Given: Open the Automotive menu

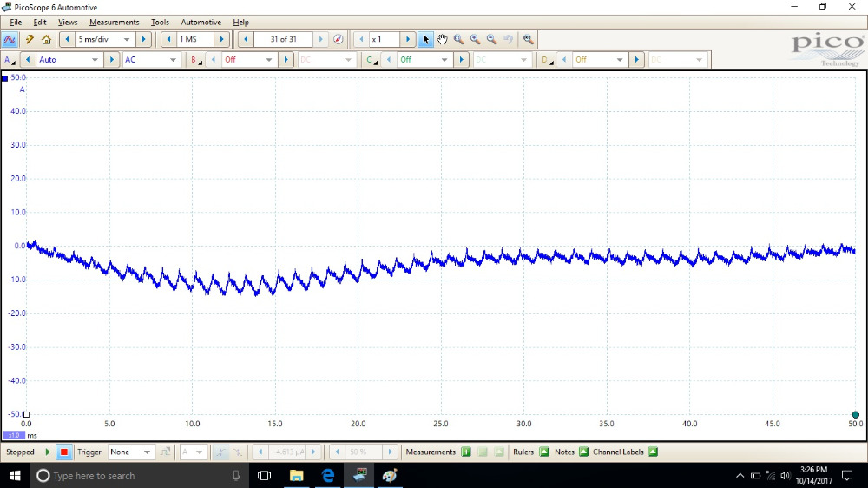Looking at the screenshot, I should [201, 22].
